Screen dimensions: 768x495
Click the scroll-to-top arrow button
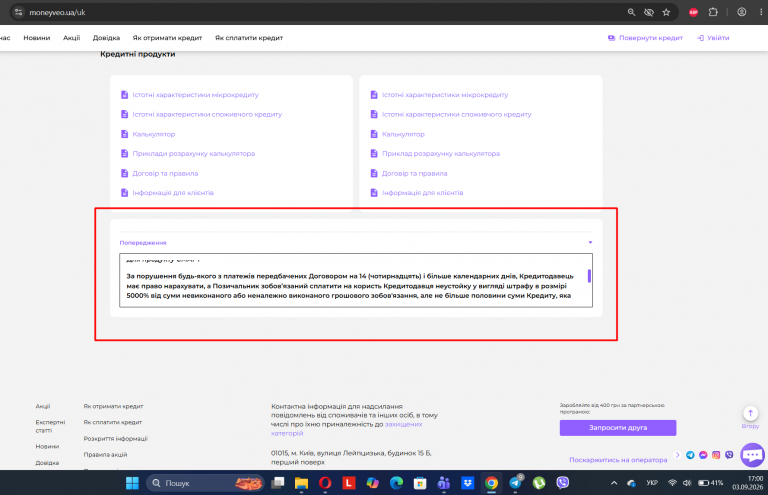point(750,413)
